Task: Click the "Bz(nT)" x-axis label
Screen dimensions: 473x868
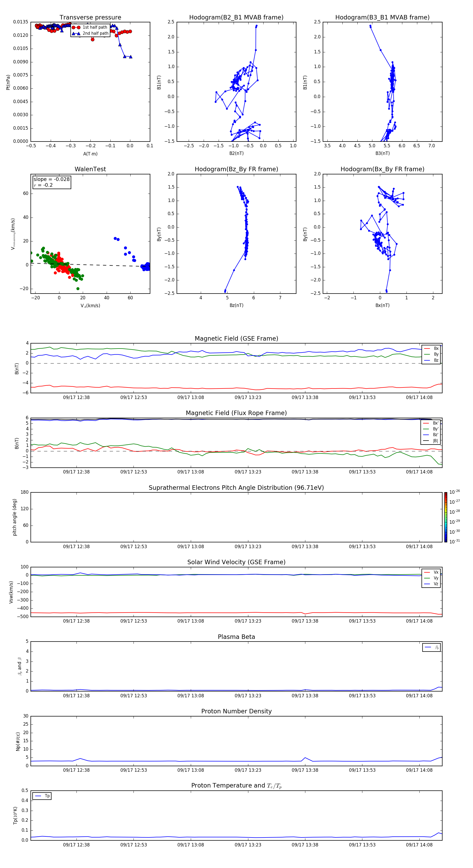Action: pyautogui.click(x=236, y=305)
